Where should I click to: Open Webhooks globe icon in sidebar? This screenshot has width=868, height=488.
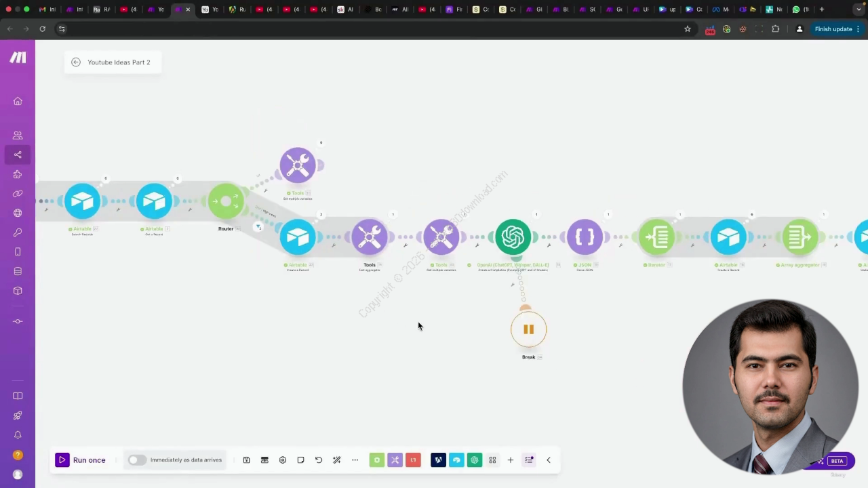(18, 213)
